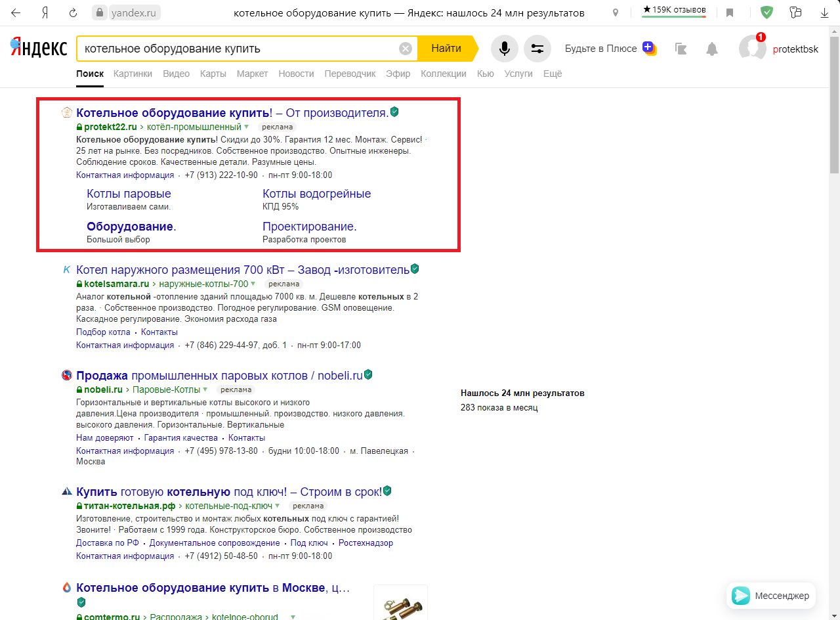Switch to the Картинки tab
The height and width of the screenshot is (620, 840).
tap(133, 74)
